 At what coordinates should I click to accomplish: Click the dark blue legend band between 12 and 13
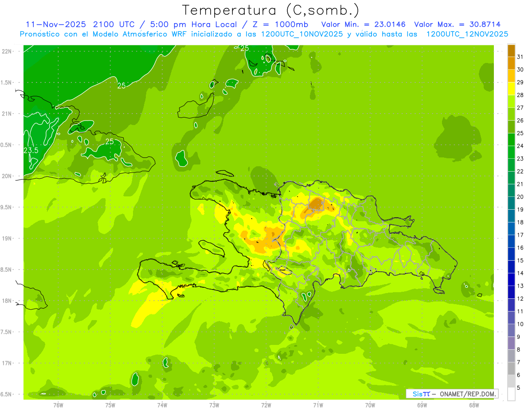(511, 292)
